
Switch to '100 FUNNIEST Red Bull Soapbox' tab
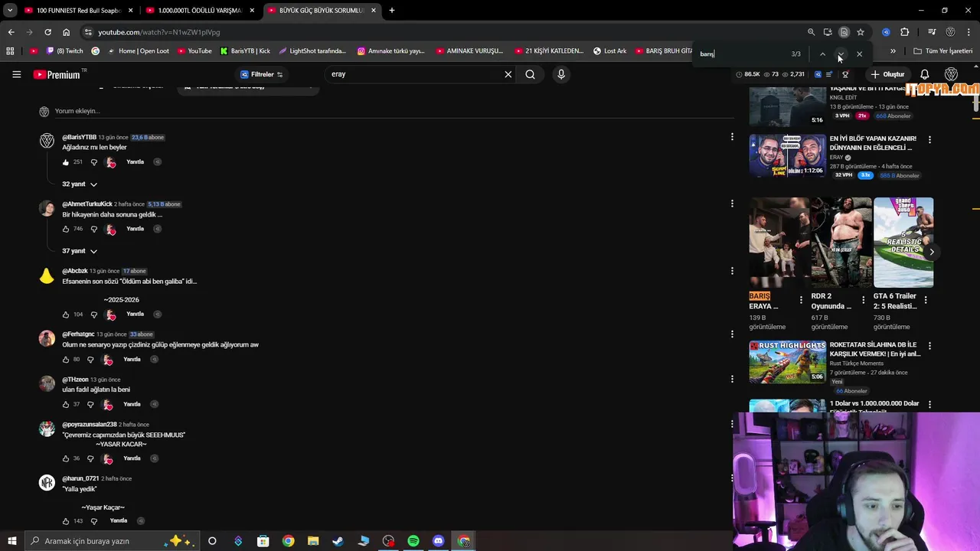[79, 11]
